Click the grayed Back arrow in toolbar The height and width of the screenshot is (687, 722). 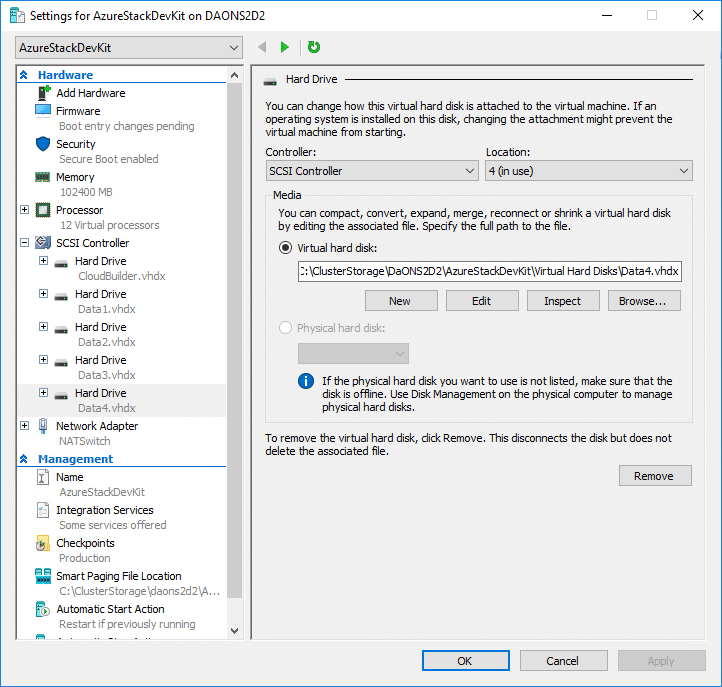tap(262, 47)
